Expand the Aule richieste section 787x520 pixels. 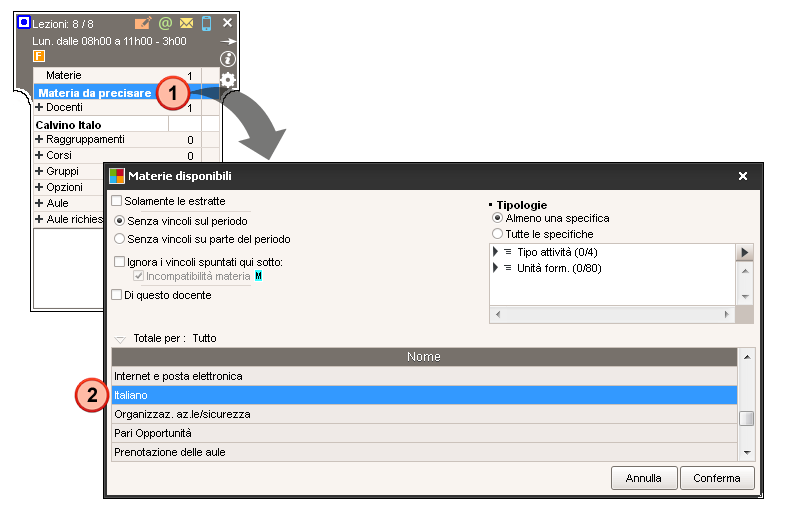[x=39, y=219]
